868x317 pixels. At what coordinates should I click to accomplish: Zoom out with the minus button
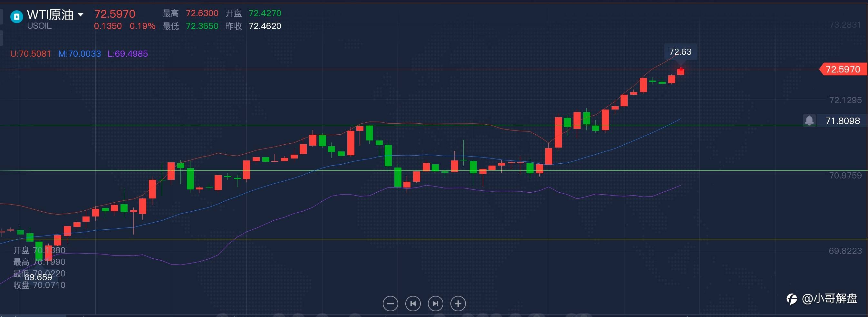pos(390,303)
